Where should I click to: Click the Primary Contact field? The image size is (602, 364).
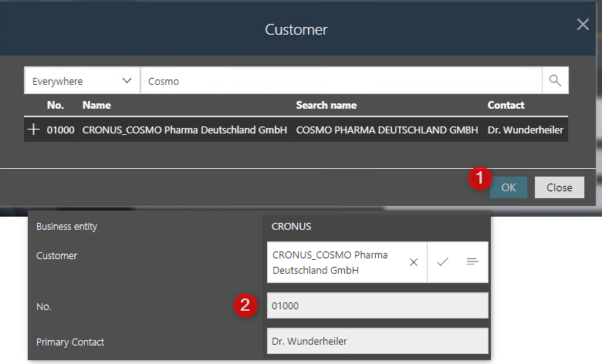coord(377,341)
